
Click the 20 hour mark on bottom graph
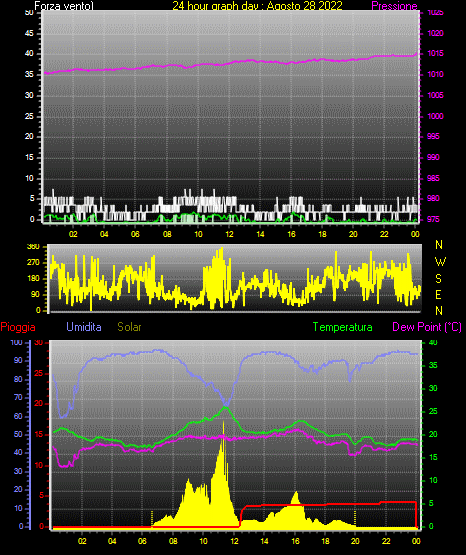tap(355, 541)
